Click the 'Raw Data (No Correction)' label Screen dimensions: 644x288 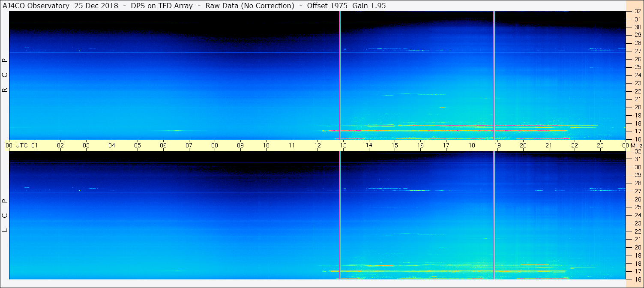(250, 6)
